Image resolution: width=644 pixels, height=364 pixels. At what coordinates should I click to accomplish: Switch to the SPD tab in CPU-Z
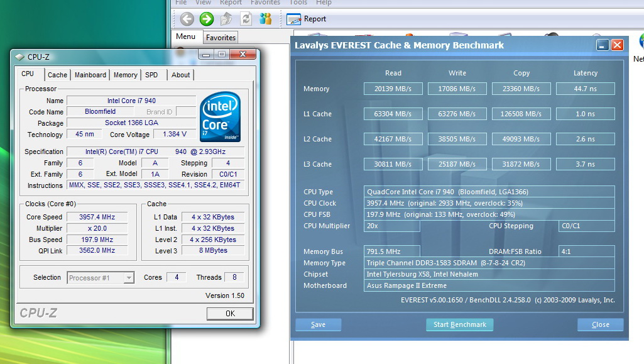(151, 75)
